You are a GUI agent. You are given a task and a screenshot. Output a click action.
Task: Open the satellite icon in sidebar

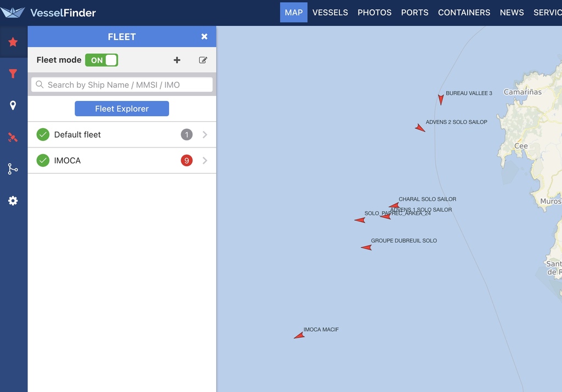[13, 137]
